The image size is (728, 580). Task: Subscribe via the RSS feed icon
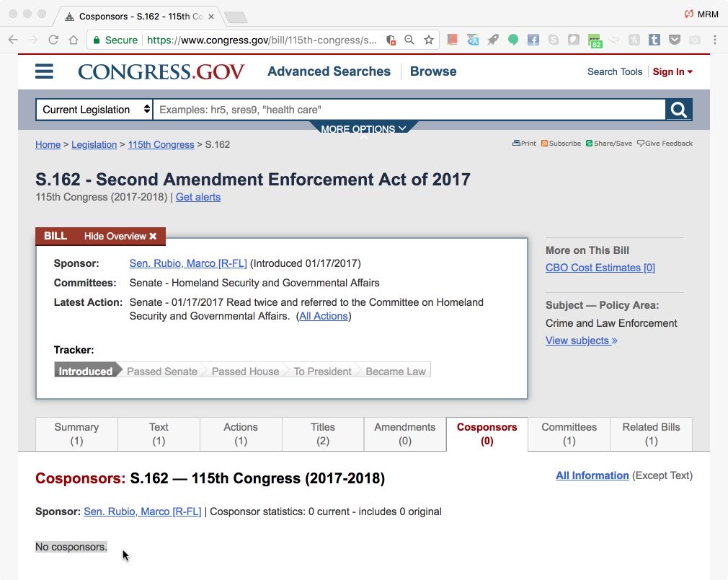[x=561, y=143]
